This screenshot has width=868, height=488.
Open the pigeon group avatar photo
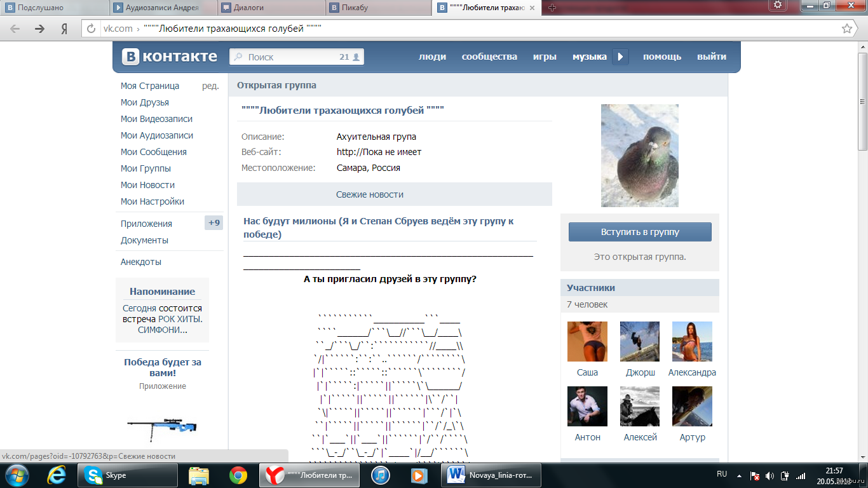640,156
